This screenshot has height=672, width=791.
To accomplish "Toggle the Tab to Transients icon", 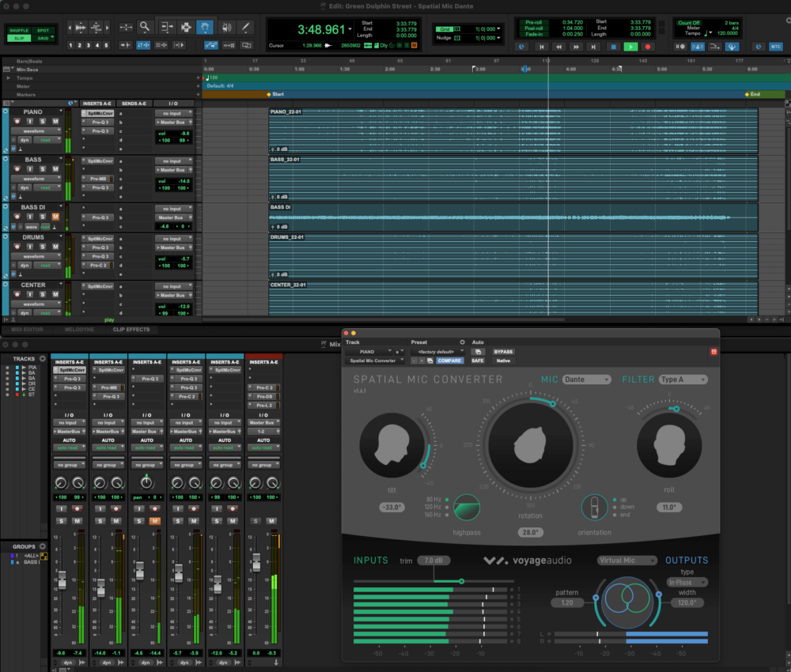I will pyautogui.click(x=125, y=45).
